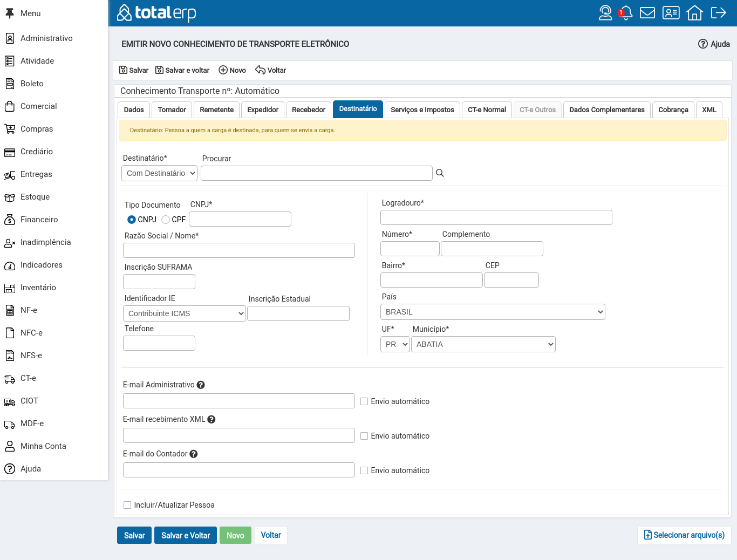Open Indicadores gauge icon

coord(10,265)
